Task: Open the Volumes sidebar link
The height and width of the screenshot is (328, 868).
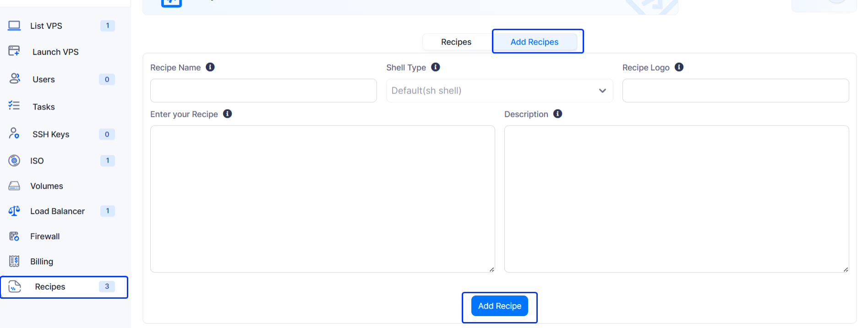Action: 46,186
